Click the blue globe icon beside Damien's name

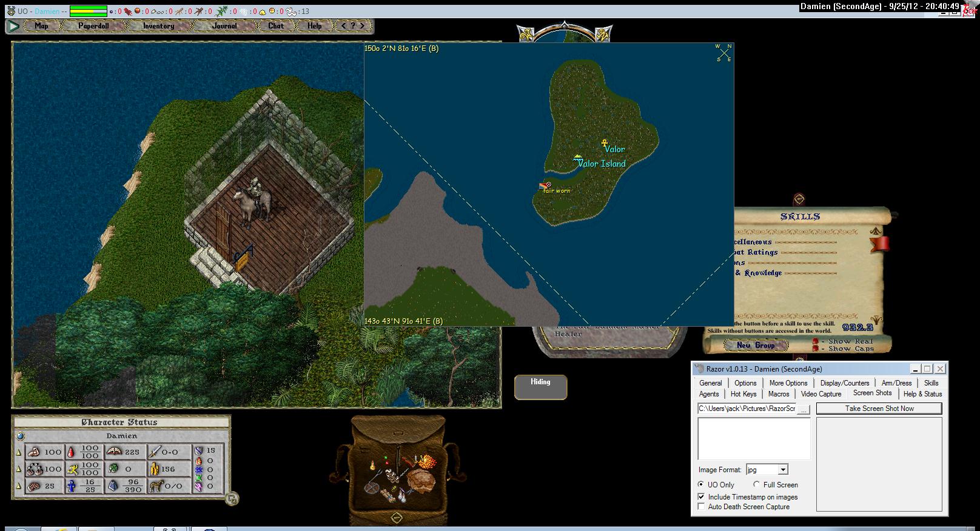(x=21, y=435)
